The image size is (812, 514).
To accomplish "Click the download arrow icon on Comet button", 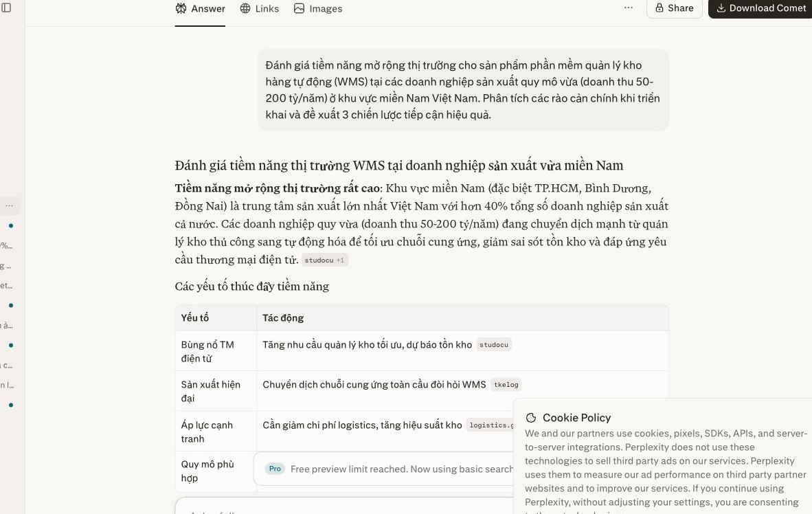I will [x=721, y=8].
